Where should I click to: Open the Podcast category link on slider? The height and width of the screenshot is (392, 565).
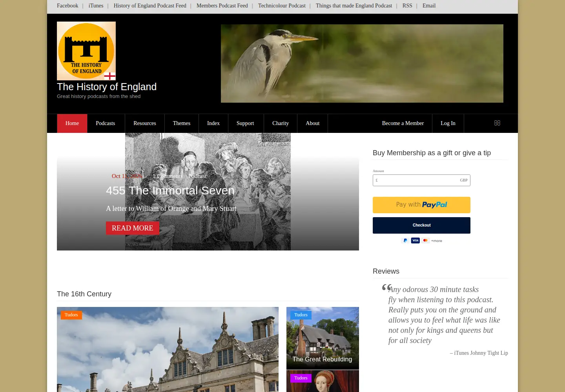(197, 176)
